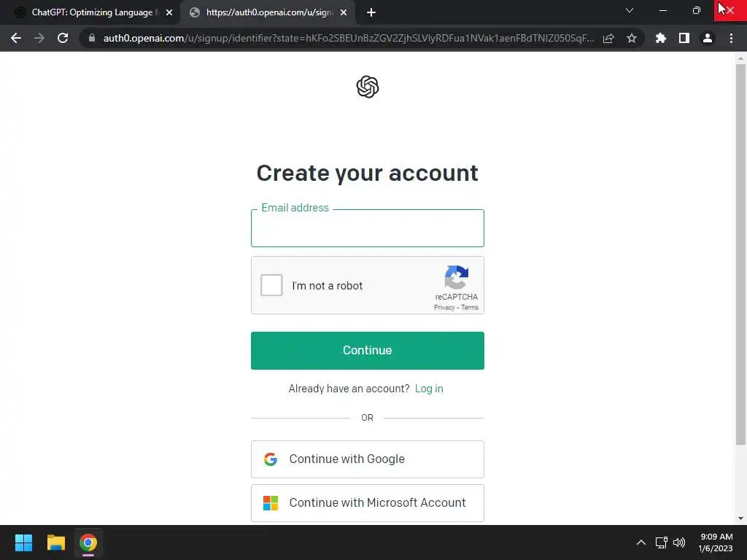Choose Continue with Microsoft Account
The height and width of the screenshot is (560, 747).
[368, 503]
